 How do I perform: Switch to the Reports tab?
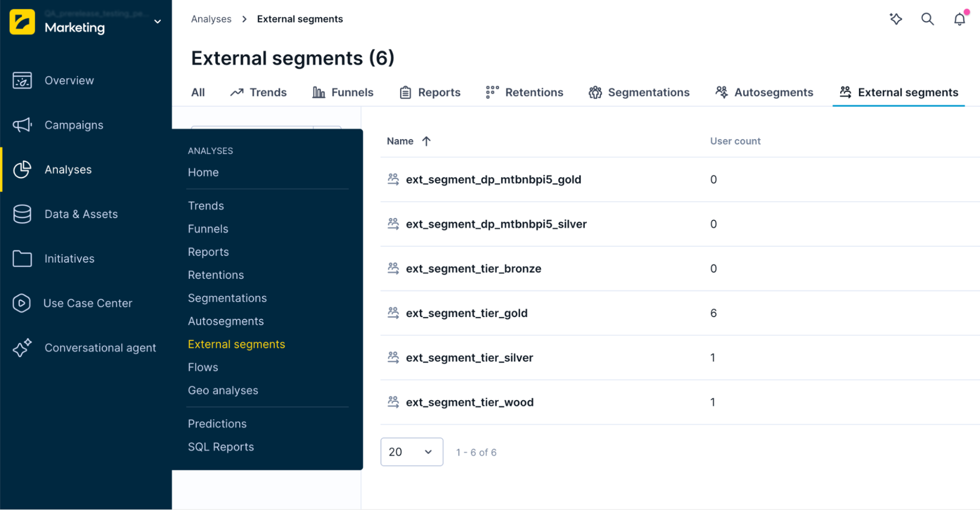pyautogui.click(x=430, y=93)
